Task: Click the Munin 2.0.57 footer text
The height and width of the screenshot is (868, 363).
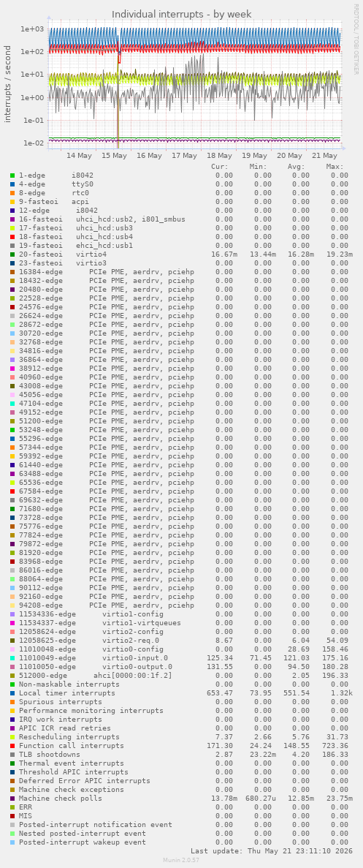Action: point(182,861)
